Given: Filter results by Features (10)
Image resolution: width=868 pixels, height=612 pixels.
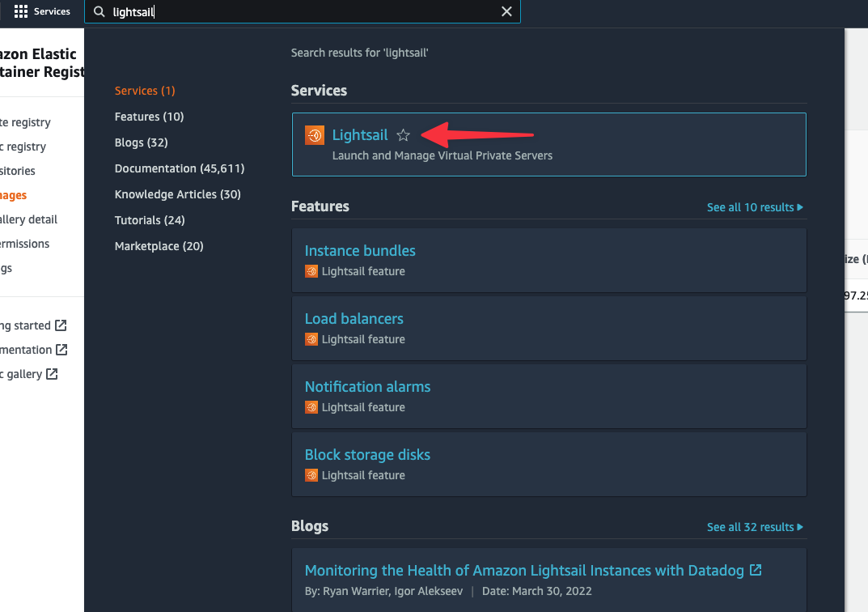Looking at the screenshot, I should pyautogui.click(x=149, y=117).
